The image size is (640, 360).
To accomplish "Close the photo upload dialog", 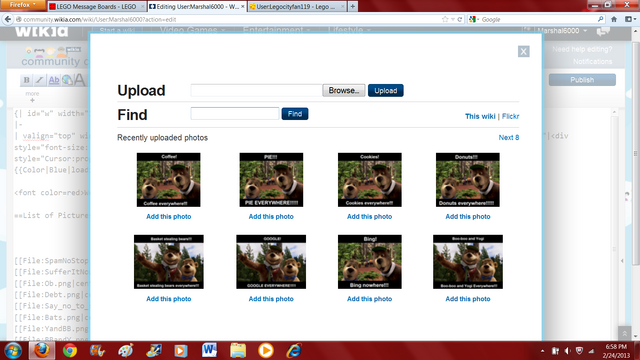I will tap(523, 51).
